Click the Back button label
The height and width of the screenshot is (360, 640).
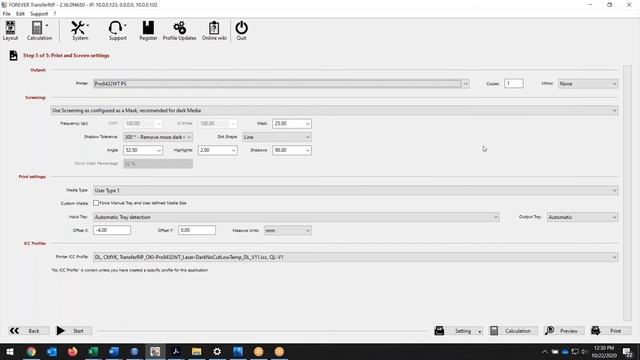click(34, 331)
